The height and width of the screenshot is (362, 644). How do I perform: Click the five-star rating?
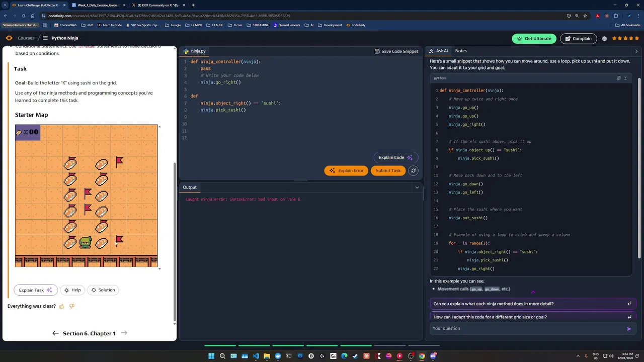[625, 39]
